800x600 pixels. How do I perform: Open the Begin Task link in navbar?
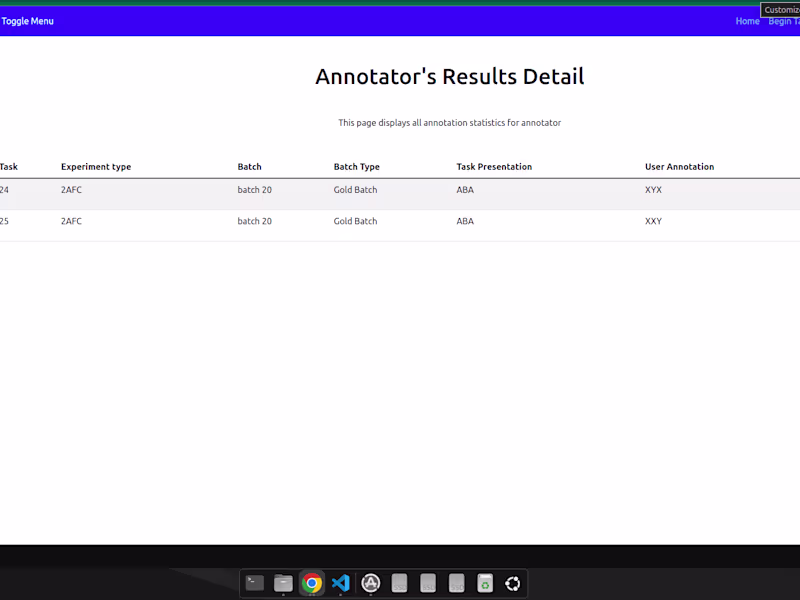(x=784, y=21)
